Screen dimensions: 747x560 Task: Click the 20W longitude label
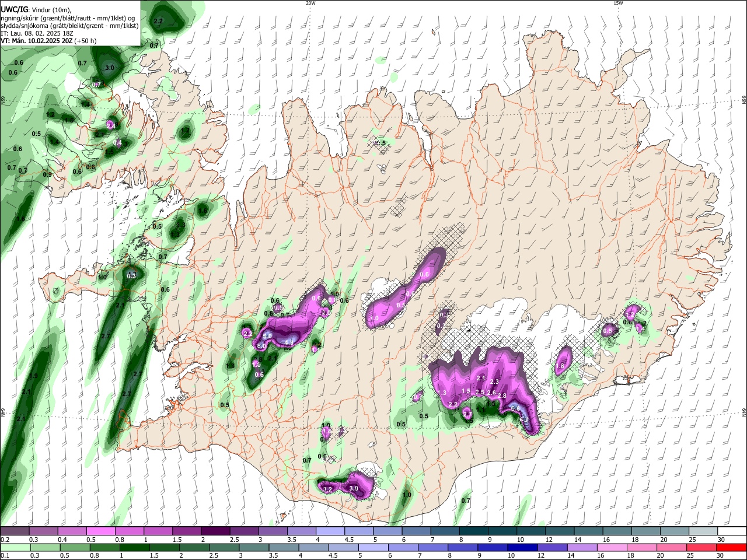(x=310, y=3)
